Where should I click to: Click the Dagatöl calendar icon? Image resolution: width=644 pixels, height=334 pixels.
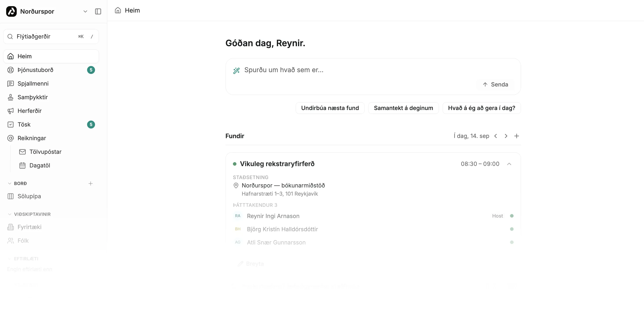point(22,165)
